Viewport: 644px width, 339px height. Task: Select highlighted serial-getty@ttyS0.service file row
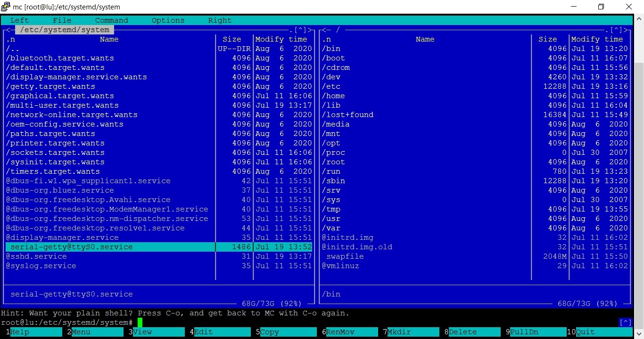click(159, 247)
